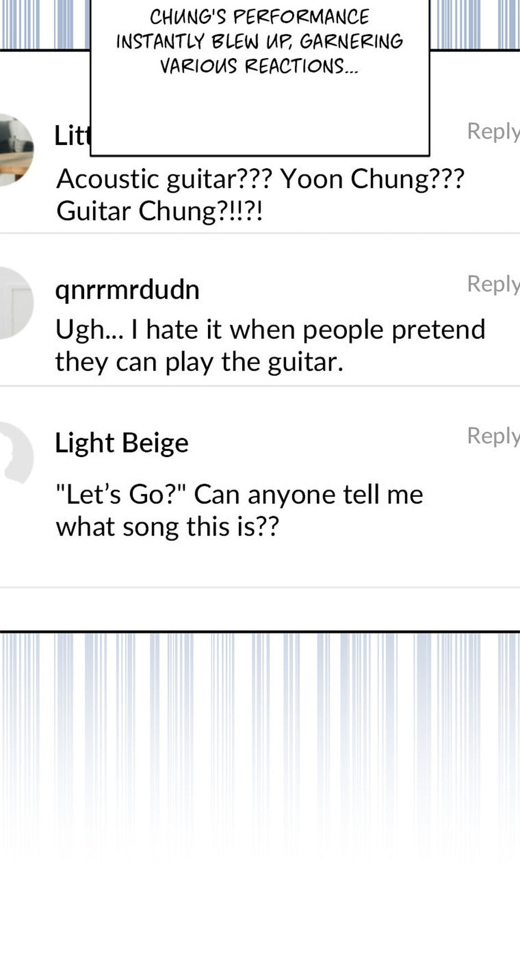Open the qnrrmrdudn username profile
Viewport: 520px width, 980px height.
[127, 291]
